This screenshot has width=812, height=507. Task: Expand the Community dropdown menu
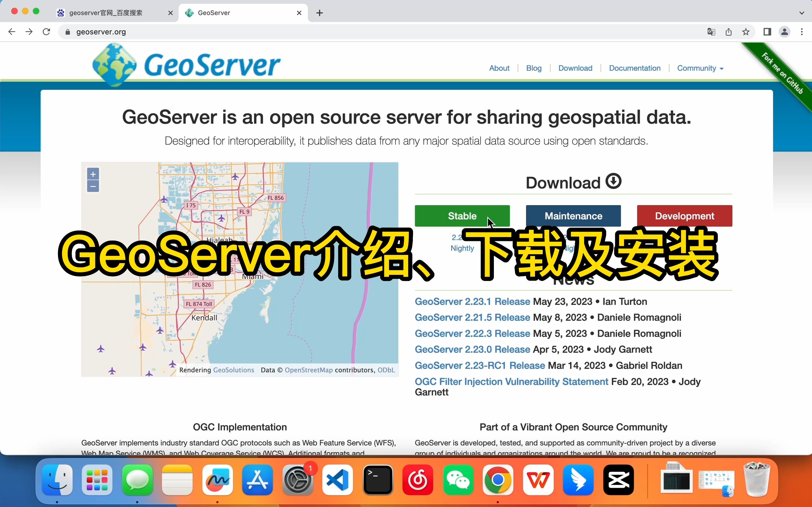pos(700,68)
